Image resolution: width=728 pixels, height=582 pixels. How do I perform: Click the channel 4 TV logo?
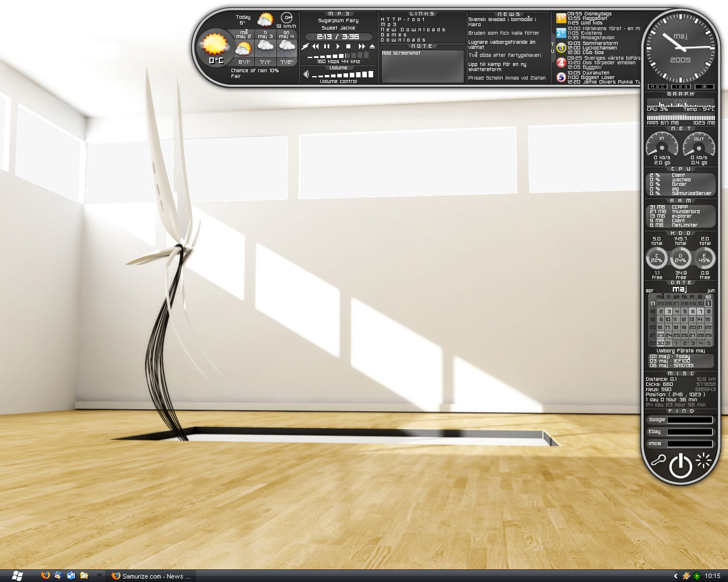(x=561, y=63)
